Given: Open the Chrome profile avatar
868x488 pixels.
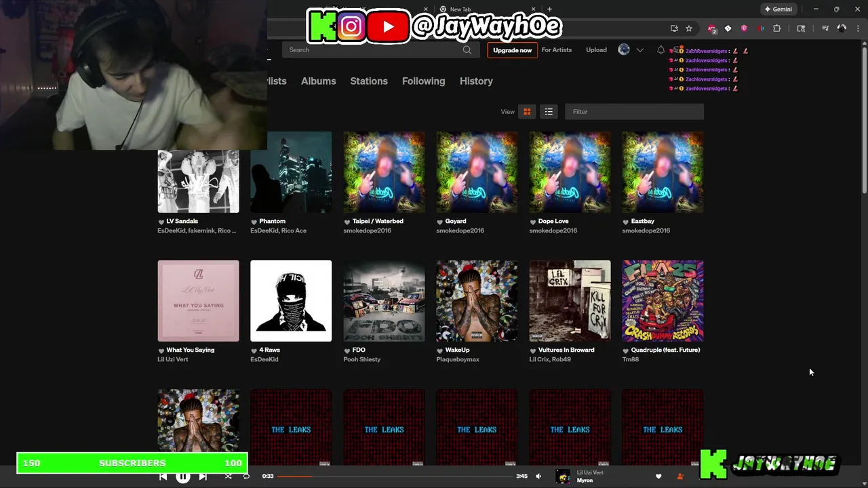Looking at the screenshot, I should tap(842, 28).
